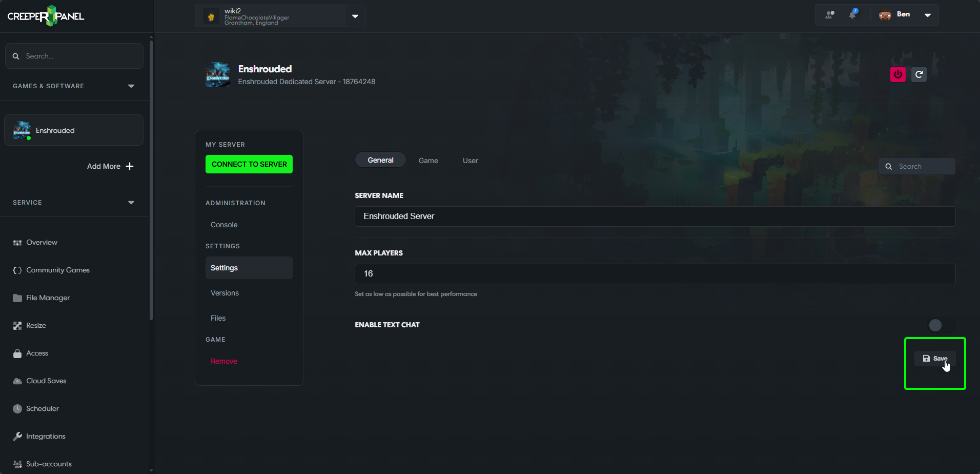Open the Ben account dropdown arrow
Screen dimensions: 980x474
point(928,15)
